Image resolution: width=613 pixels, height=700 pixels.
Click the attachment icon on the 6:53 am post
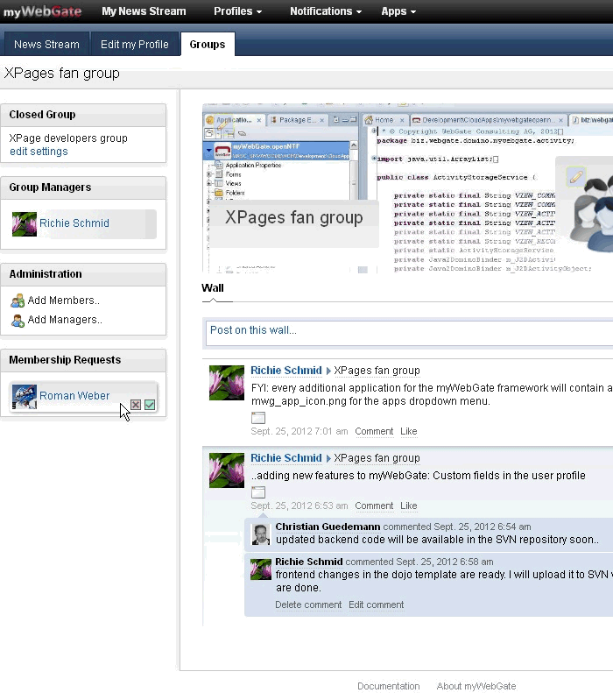pyautogui.click(x=257, y=492)
